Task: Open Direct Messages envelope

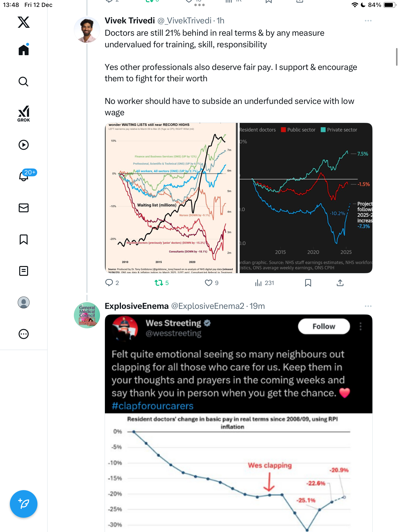Action: (24, 208)
